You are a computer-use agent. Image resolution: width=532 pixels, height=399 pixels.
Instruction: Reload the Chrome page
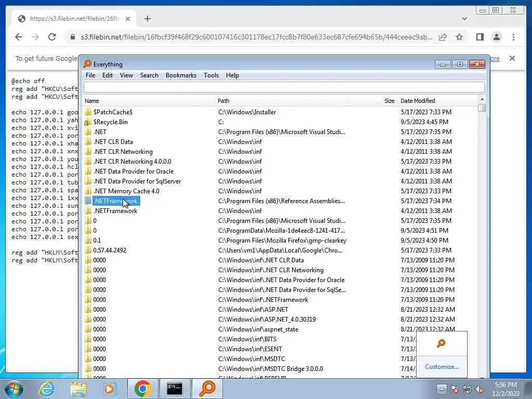(52, 37)
